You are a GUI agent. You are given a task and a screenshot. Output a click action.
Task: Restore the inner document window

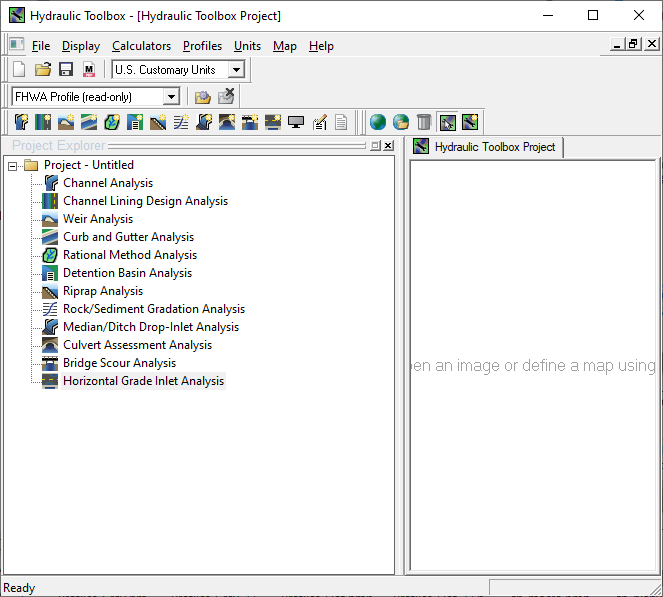[633, 44]
